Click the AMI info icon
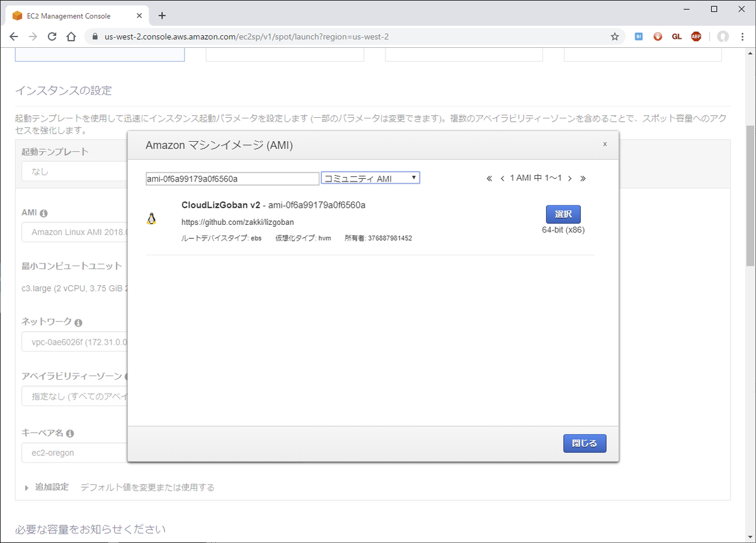 tap(44, 214)
